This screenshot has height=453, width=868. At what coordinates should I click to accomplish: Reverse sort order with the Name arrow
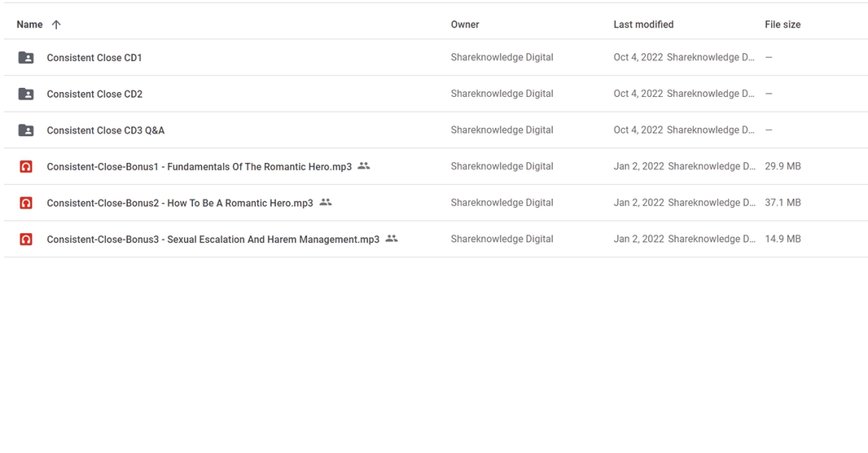[56, 24]
